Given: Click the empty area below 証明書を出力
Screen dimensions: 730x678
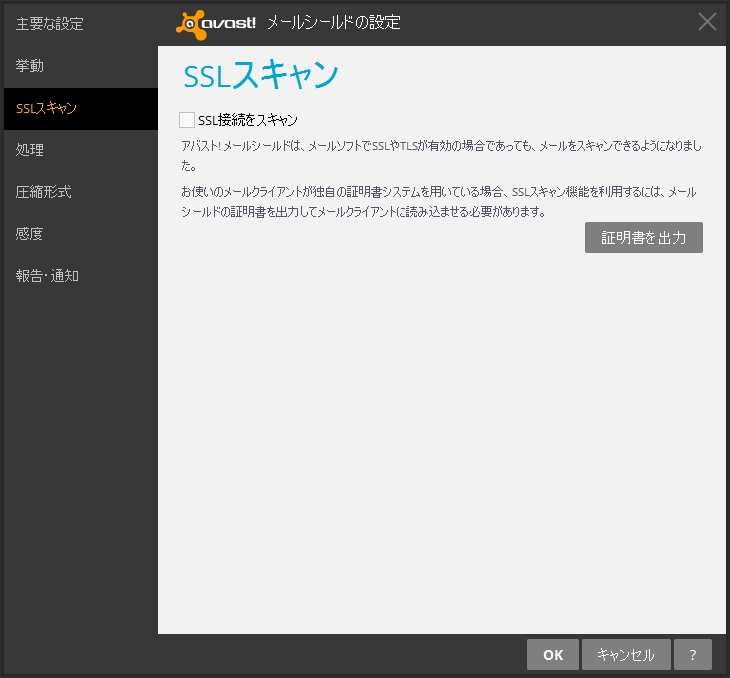Looking at the screenshot, I should tap(440, 440).
